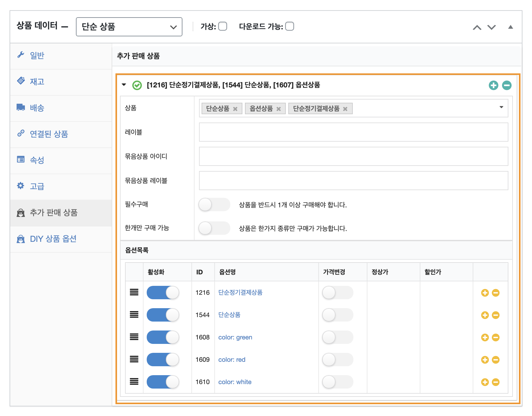The image size is (532, 416).
Task: Enable the 필수구매 toggle
Action: 214,204
